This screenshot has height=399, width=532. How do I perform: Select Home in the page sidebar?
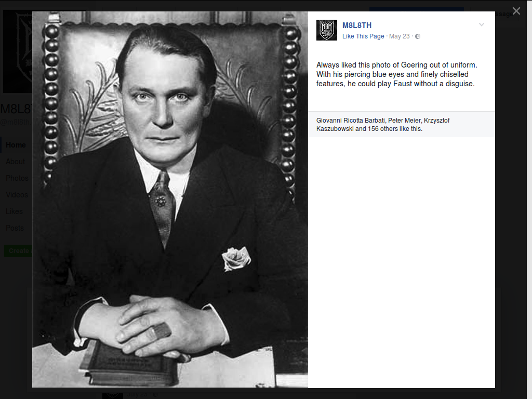click(x=16, y=145)
